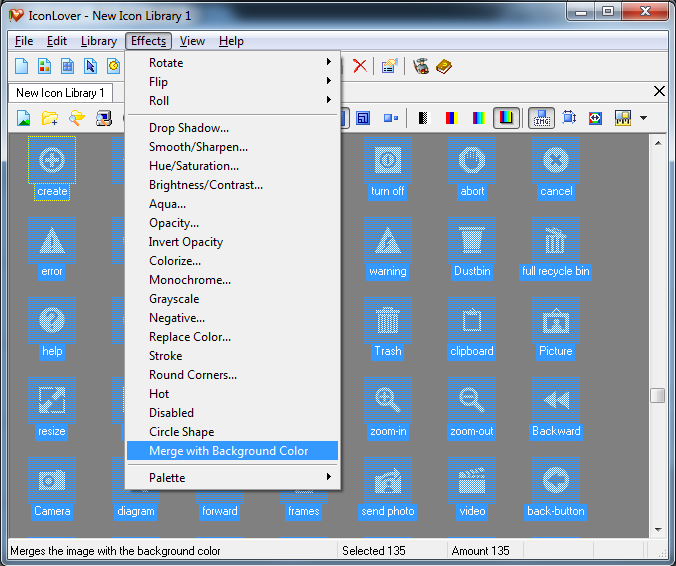This screenshot has width=676, height=566.
Task: Open the File menu
Action: (24, 41)
